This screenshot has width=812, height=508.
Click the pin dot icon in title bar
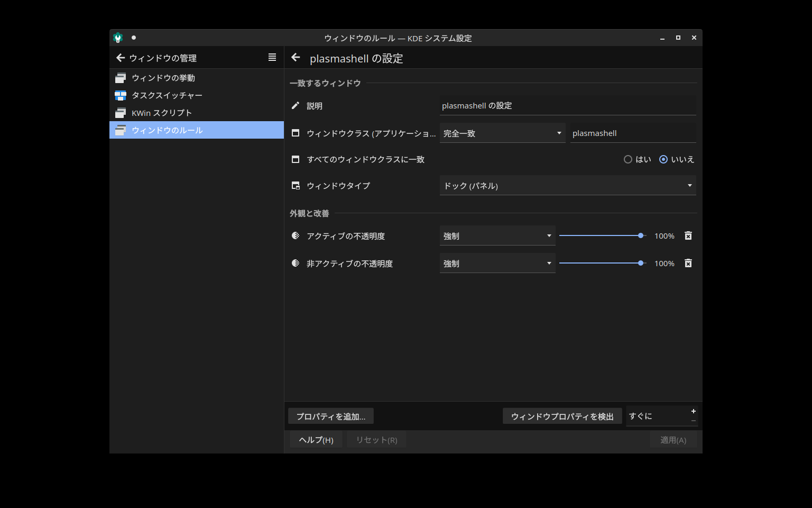click(134, 38)
